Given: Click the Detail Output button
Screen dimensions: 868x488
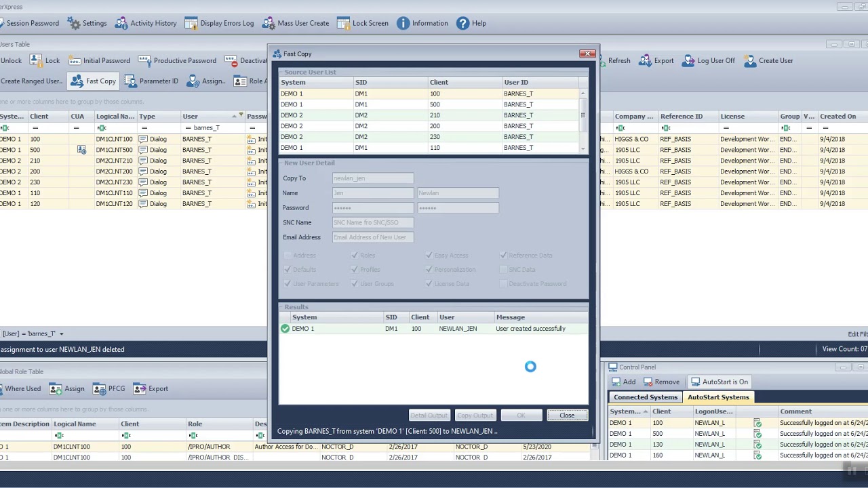Looking at the screenshot, I should pos(429,415).
